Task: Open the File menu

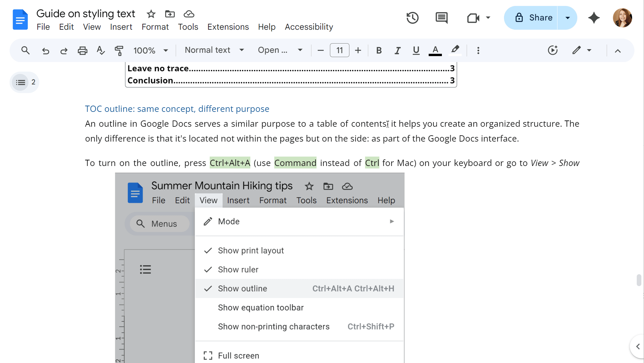Action: tap(43, 27)
